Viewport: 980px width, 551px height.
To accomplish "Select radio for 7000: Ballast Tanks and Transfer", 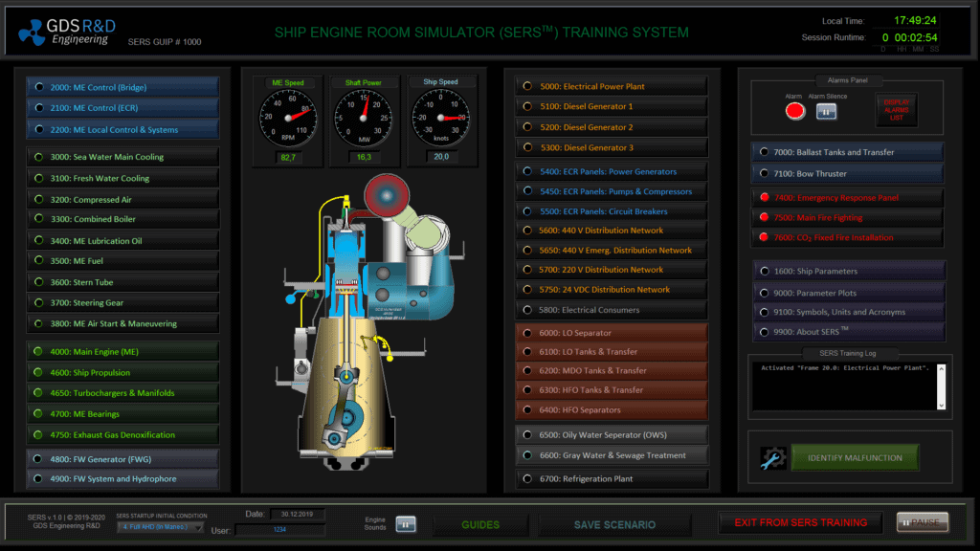I will (764, 152).
